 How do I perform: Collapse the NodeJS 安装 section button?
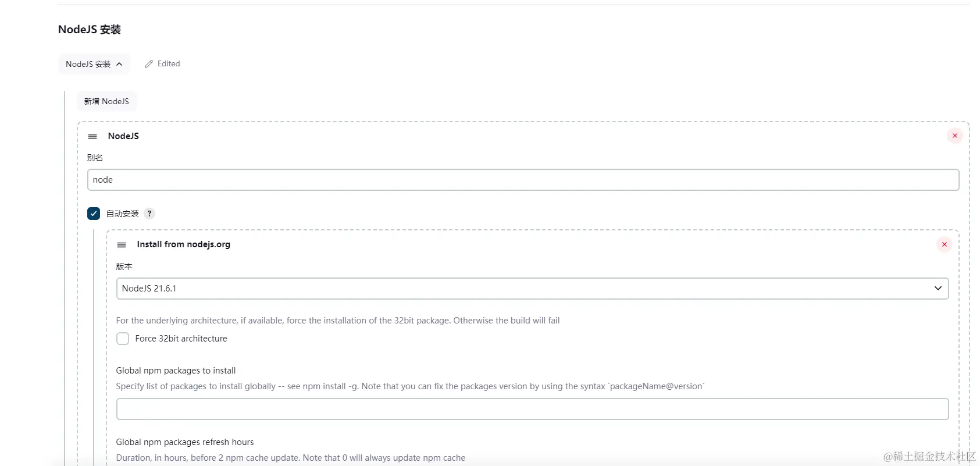click(94, 64)
